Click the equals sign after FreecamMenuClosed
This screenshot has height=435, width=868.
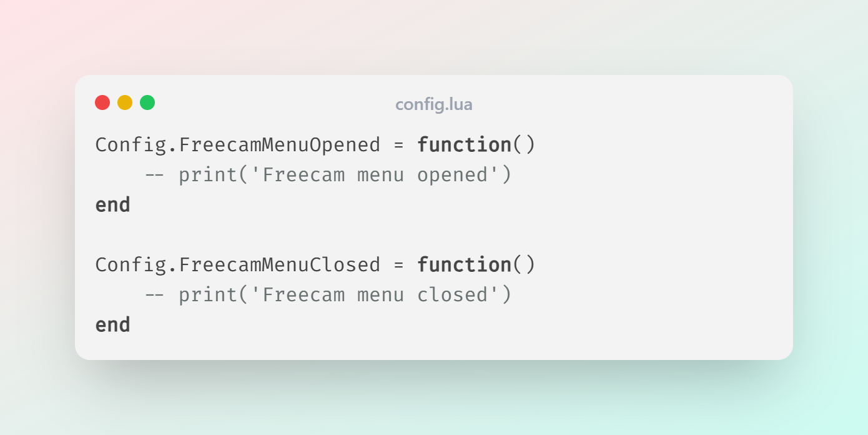pyautogui.click(x=398, y=265)
